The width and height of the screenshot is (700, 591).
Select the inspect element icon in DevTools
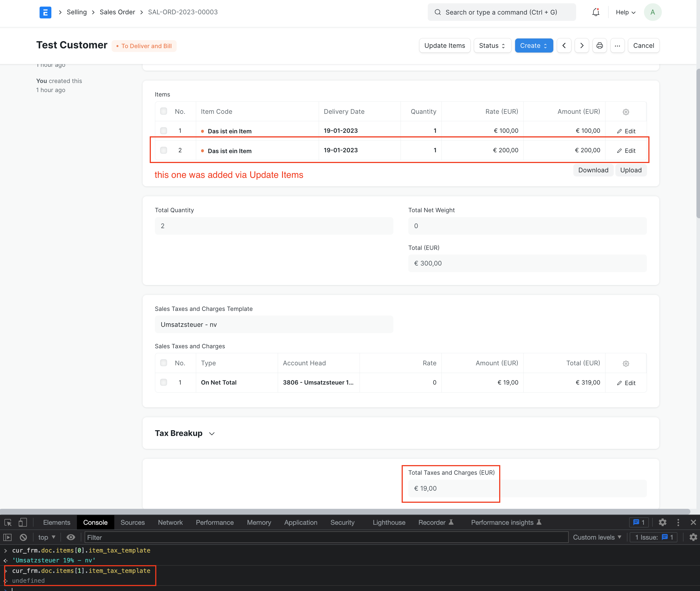7,522
